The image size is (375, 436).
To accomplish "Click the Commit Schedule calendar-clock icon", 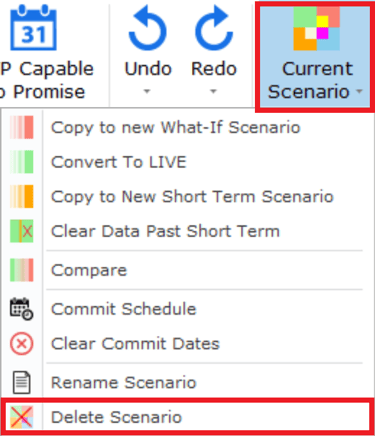I will (22, 309).
